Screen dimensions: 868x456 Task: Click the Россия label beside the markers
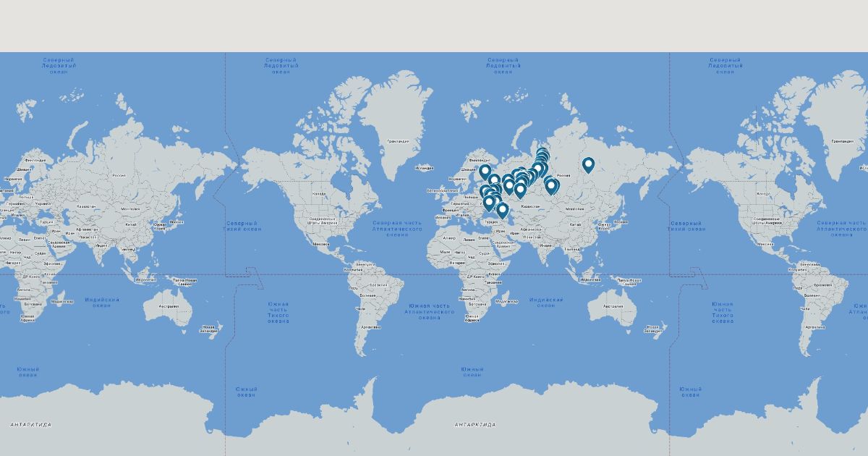coord(563,176)
